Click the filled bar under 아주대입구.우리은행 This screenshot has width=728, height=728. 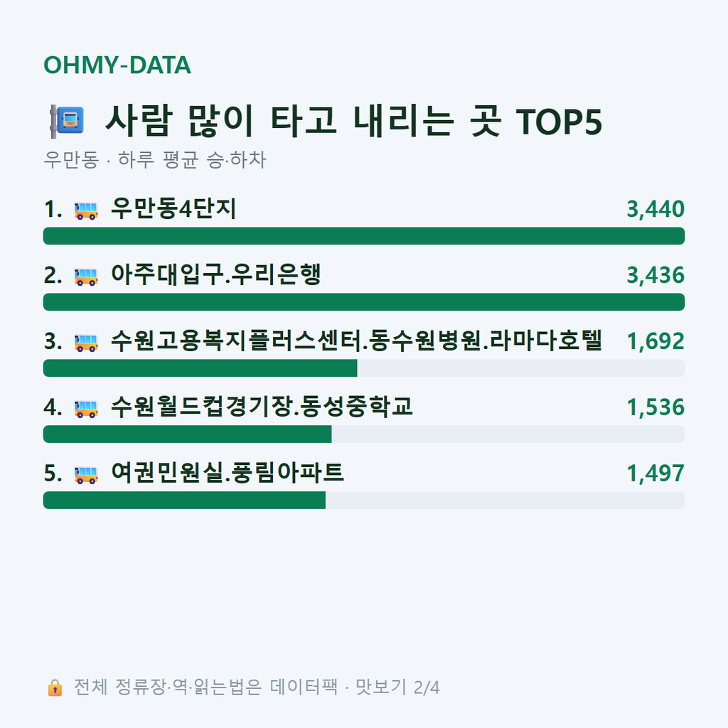pyautogui.click(x=364, y=301)
